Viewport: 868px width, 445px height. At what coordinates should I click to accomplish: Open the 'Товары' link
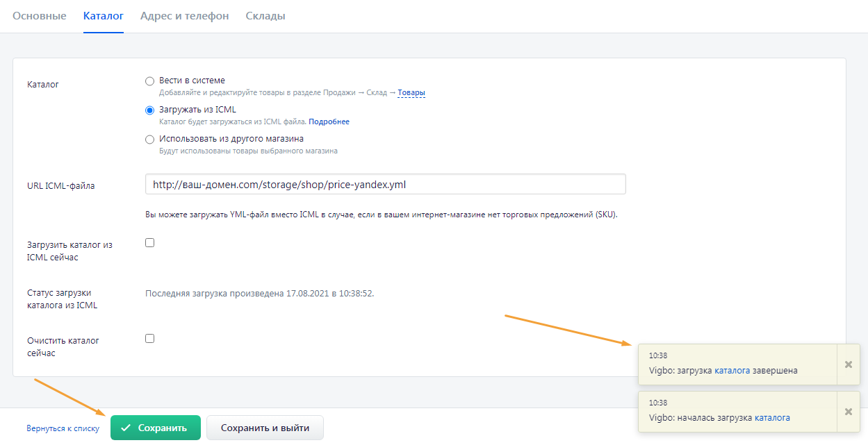coord(411,93)
